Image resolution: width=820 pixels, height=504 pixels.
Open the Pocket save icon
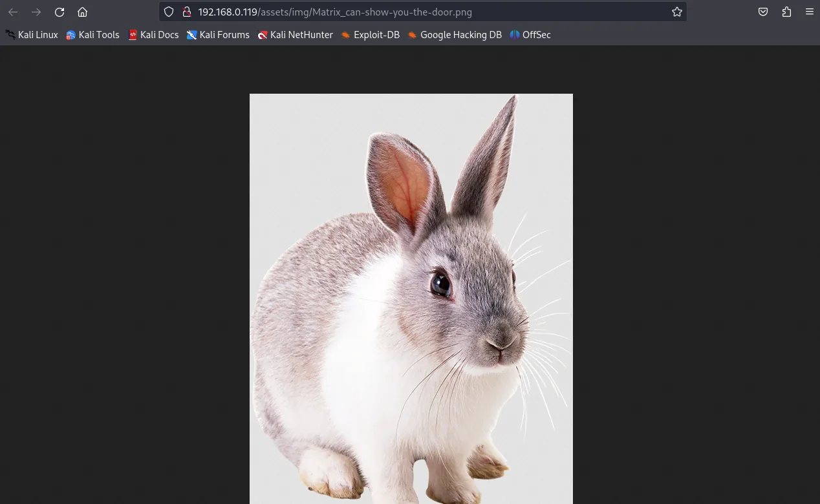[763, 12]
